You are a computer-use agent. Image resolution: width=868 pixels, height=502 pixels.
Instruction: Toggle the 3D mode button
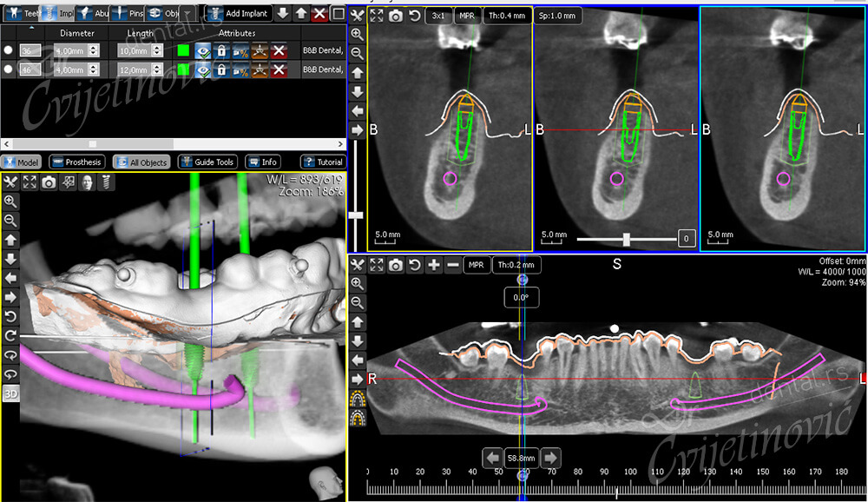10,393
